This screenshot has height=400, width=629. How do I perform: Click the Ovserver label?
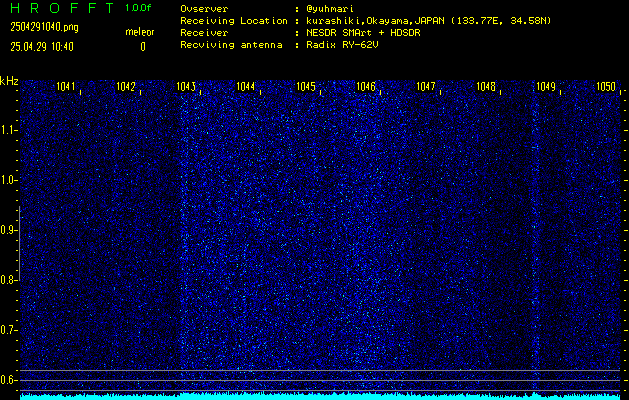204,9
